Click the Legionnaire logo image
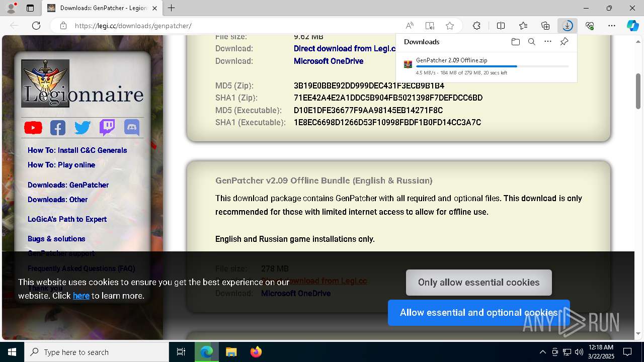The height and width of the screenshot is (362, 644). click(83, 83)
